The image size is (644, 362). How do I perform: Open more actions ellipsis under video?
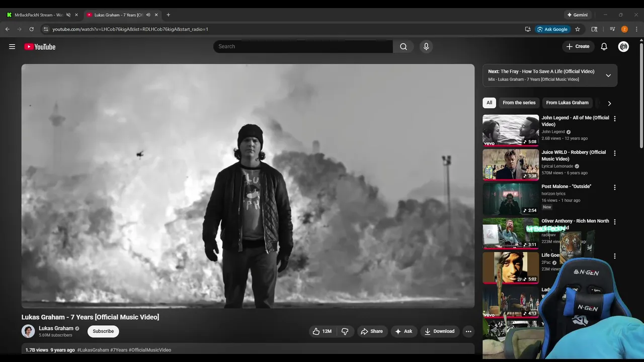pyautogui.click(x=468, y=331)
